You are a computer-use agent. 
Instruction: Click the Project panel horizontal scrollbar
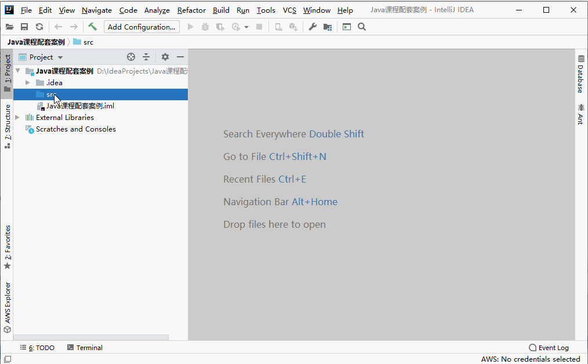click(x=91, y=337)
